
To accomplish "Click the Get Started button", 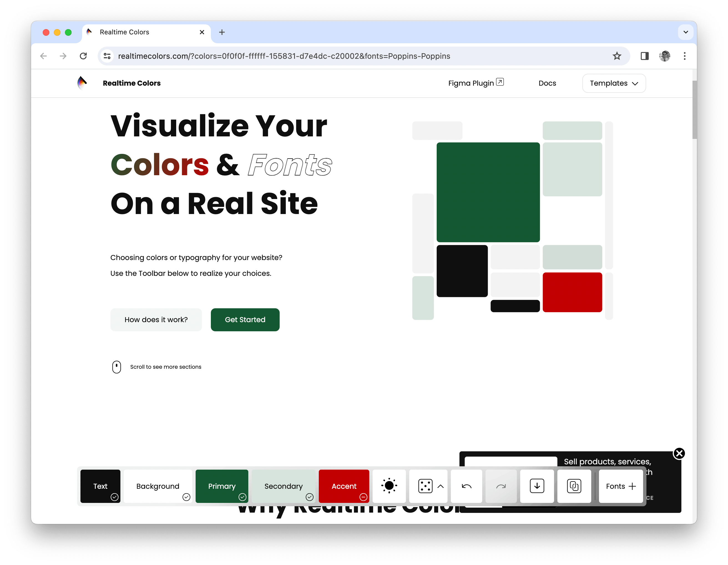I will pos(245,319).
